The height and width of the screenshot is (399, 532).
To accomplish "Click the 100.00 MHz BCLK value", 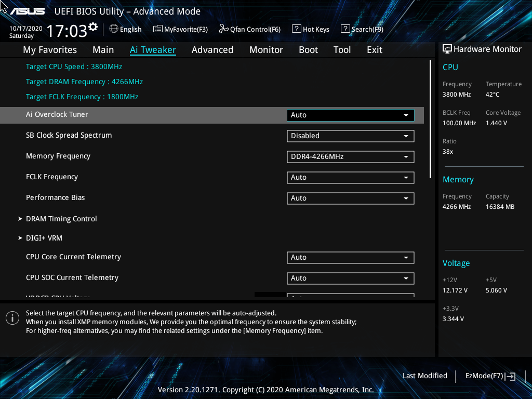I will (x=459, y=123).
